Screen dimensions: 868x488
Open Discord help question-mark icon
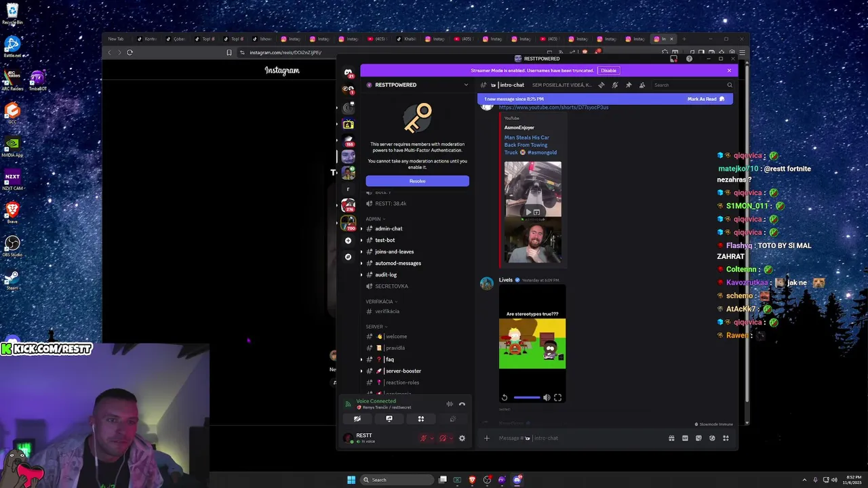[x=689, y=59]
